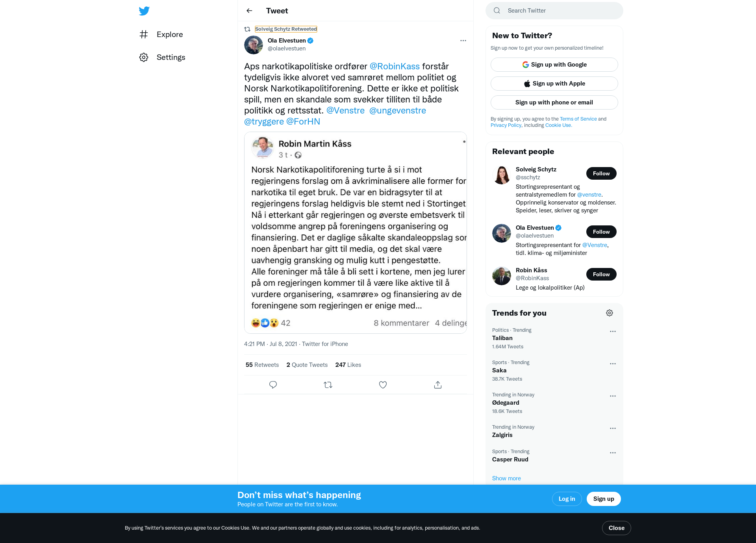This screenshot has height=543, width=756.
Task: Follow Solveig Schytz
Action: (x=601, y=173)
